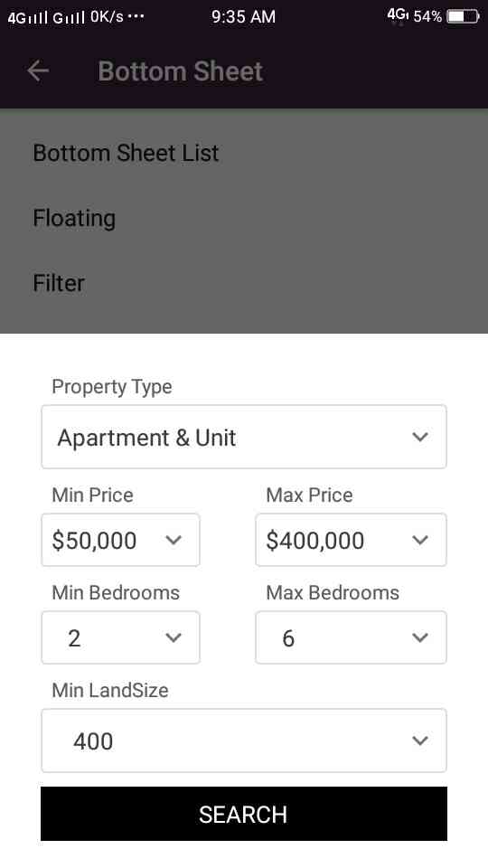Image resolution: width=488 pixels, height=868 pixels.
Task: Tap the first 4G signal strength indicator
Action: [27, 17]
